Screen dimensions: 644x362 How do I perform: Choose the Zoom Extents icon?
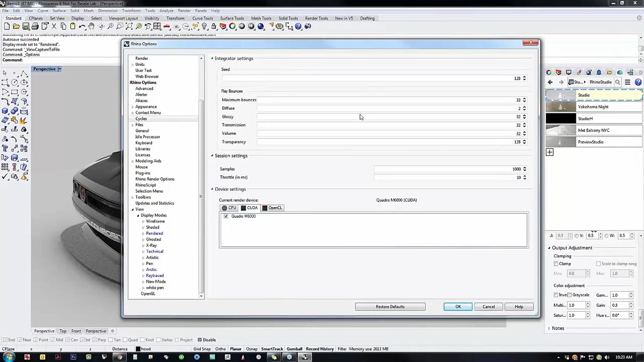click(129, 26)
